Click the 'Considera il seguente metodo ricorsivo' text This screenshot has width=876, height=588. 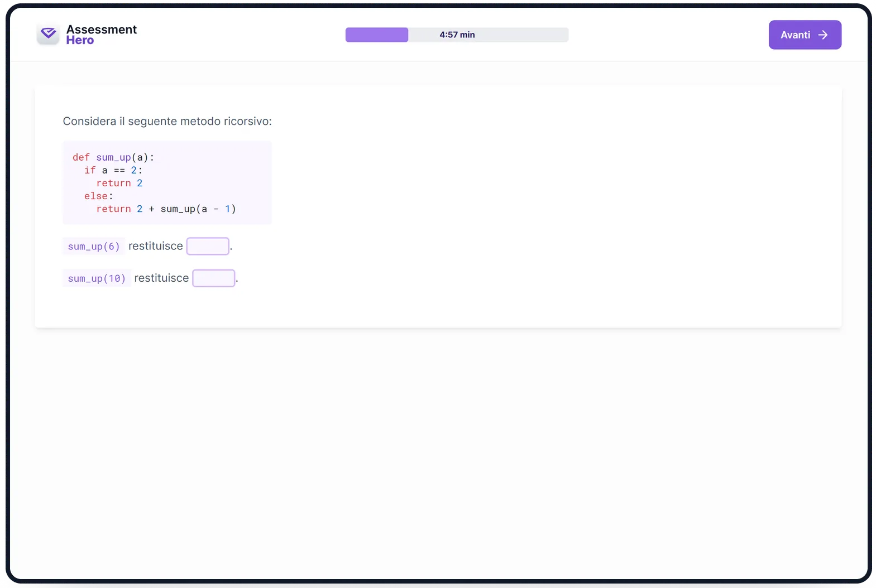(167, 121)
